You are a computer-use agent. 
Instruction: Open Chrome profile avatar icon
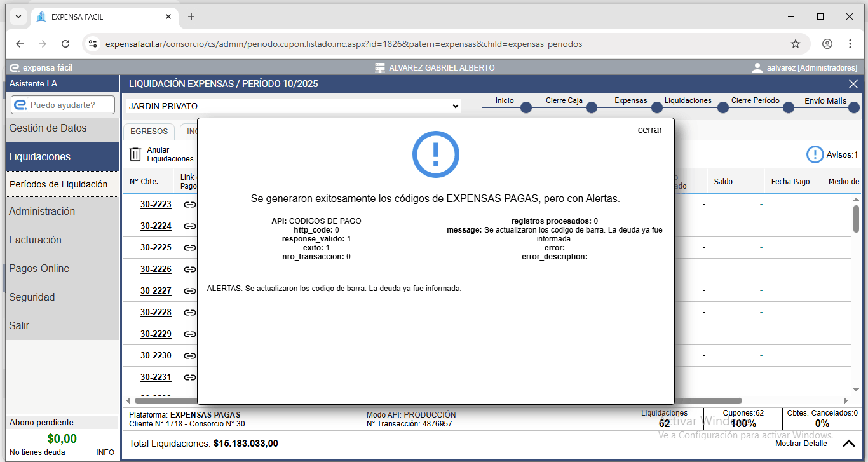pyautogui.click(x=827, y=44)
